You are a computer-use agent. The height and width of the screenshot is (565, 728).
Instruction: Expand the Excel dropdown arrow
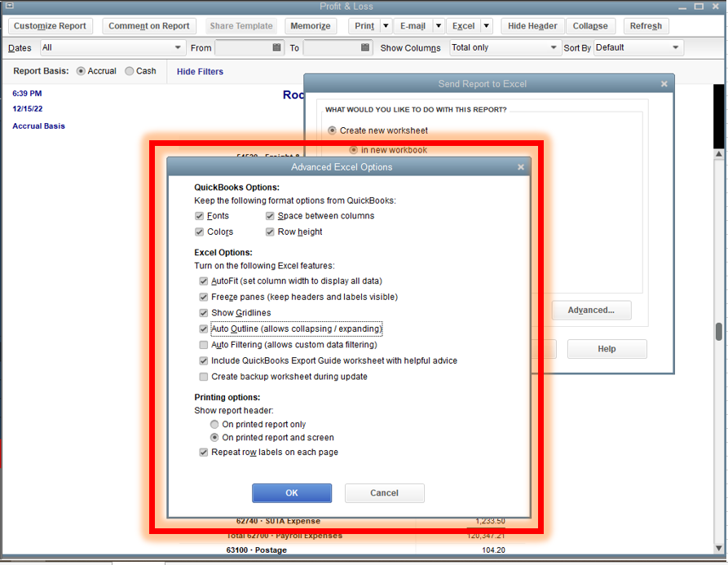tap(486, 26)
